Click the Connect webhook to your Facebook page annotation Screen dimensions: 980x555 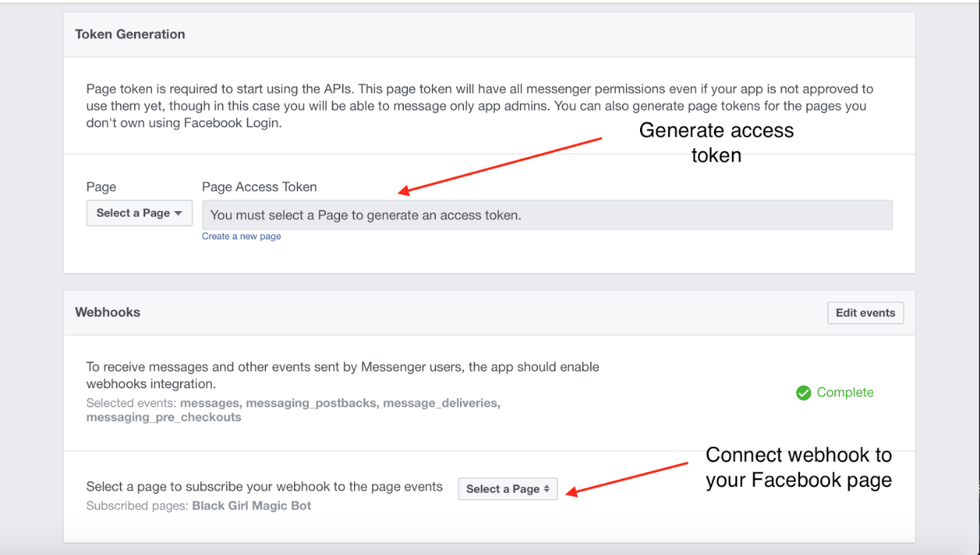coord(798,468)
